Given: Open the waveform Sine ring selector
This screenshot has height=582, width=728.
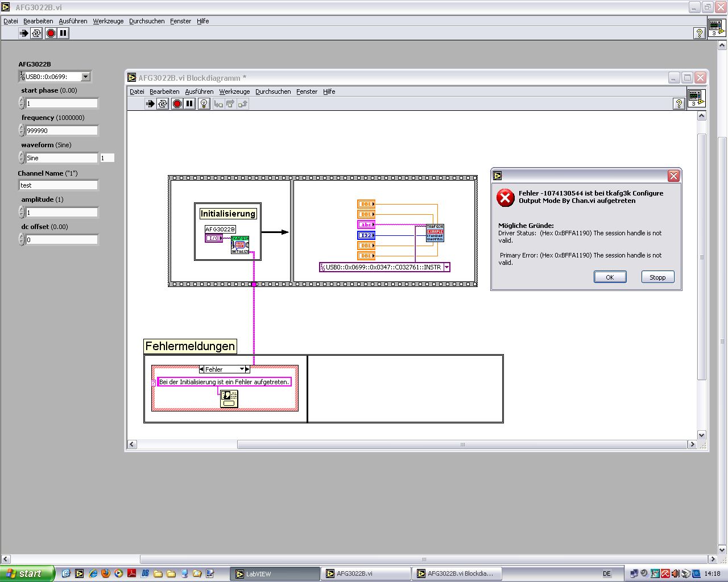Looking at the screenshot, I should pyautogui.click(x=61, y=158).
